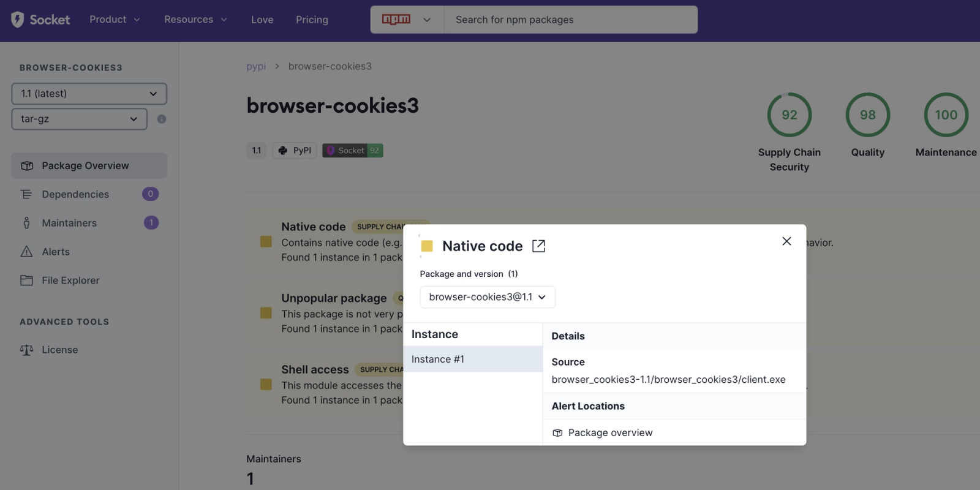Image resolution: width=980 pixels, height=490 pixels.
Task: Click the pypi breadcrumb link
Action: [x=256, y=66]
